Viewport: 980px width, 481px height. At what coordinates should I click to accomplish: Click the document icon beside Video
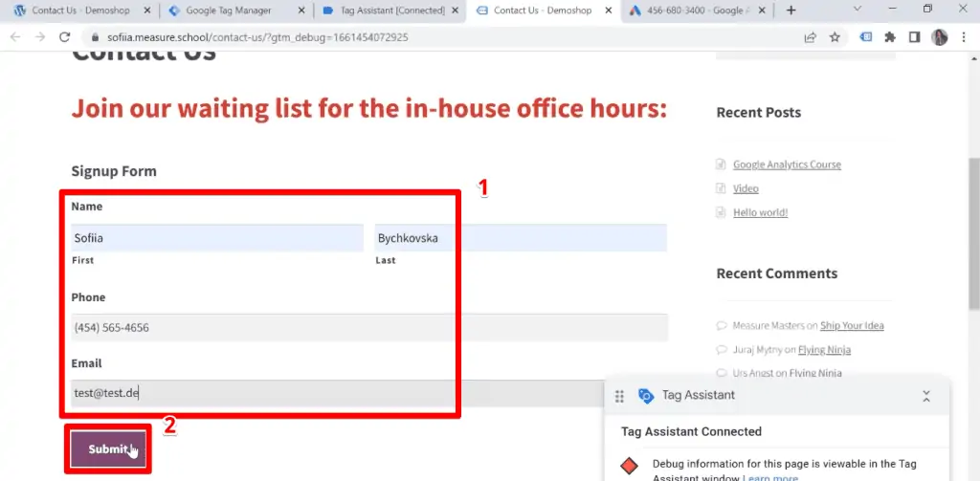click(x=720, y=188)
